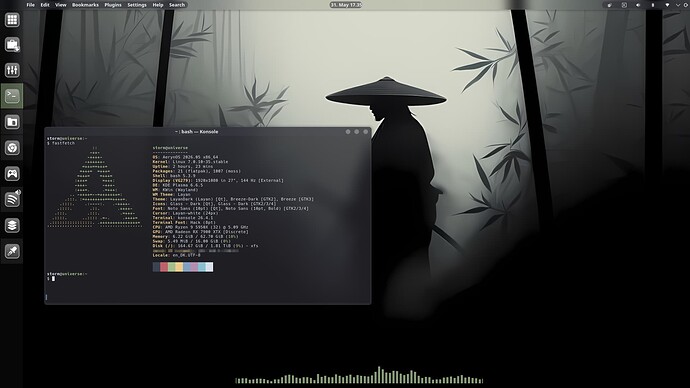
Task: Launch the color picker eyedropper dock icon
Action: click(x=12, y=251)
